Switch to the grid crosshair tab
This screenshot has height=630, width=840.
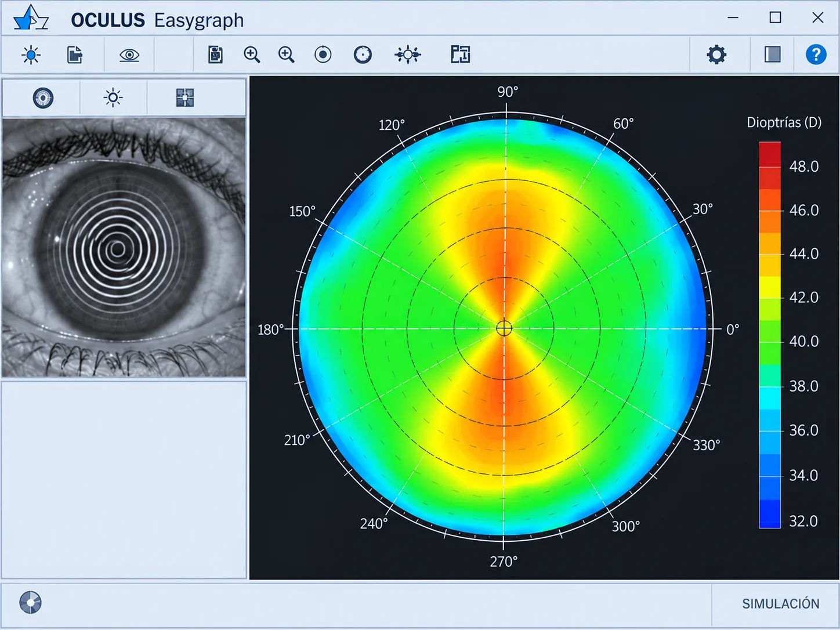tap(185, 97)
